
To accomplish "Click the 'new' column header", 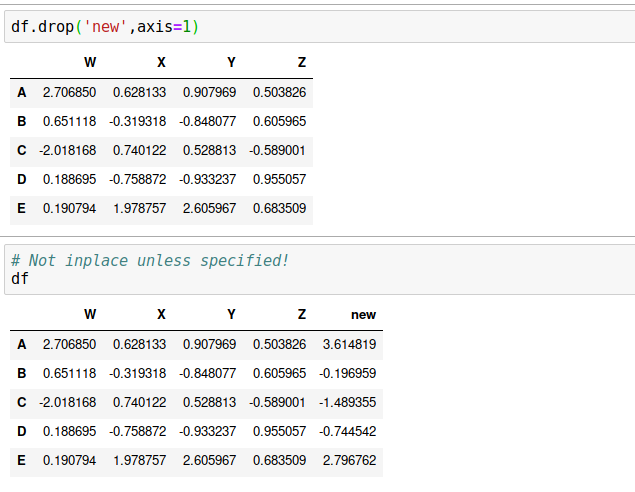I will coord(363,314).
